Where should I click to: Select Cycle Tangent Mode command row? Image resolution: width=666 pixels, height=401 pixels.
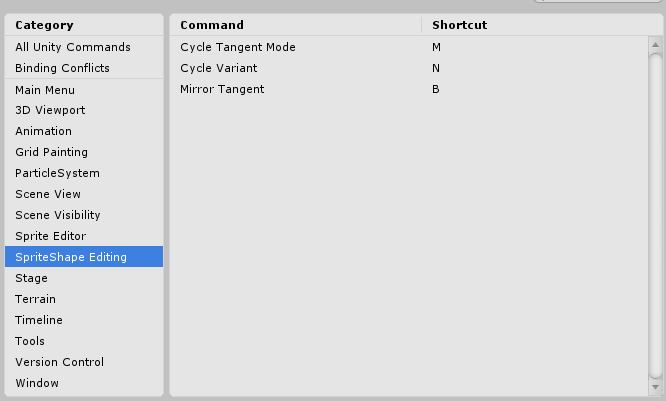(x=238, y=47)
